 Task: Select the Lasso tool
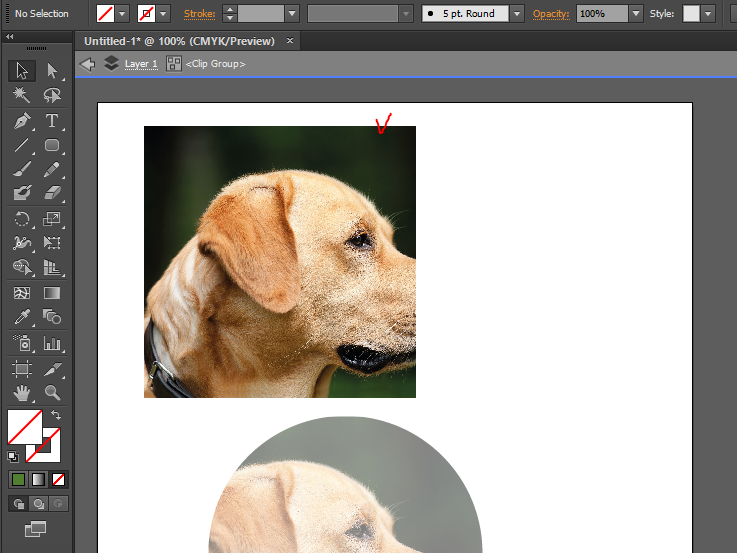click(52, 95)
